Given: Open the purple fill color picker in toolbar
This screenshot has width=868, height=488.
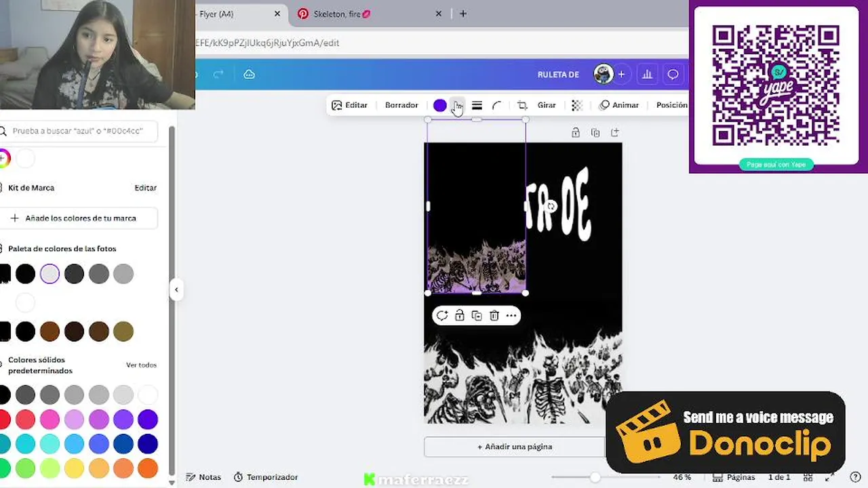Looking at the screenshot, I should (x=440, y=105).
